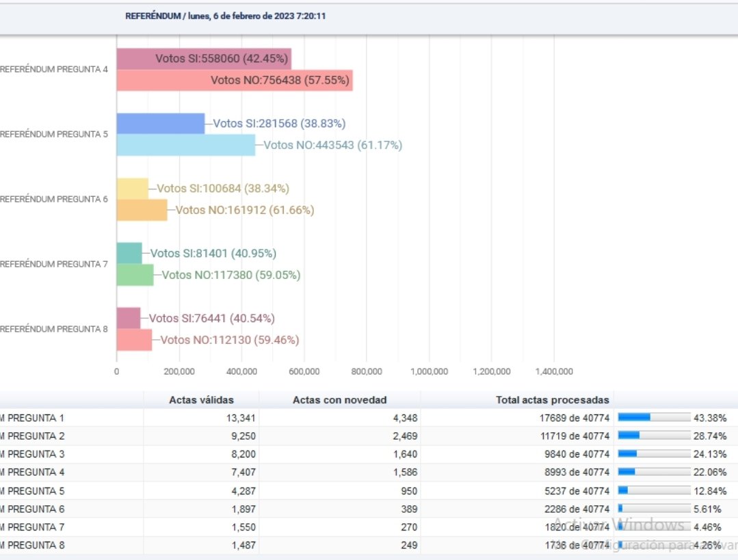Click label 'Votos SI:100684 (38.34%)'
Viewport: 738px width, 560px height.
click(x=223, y=188)
